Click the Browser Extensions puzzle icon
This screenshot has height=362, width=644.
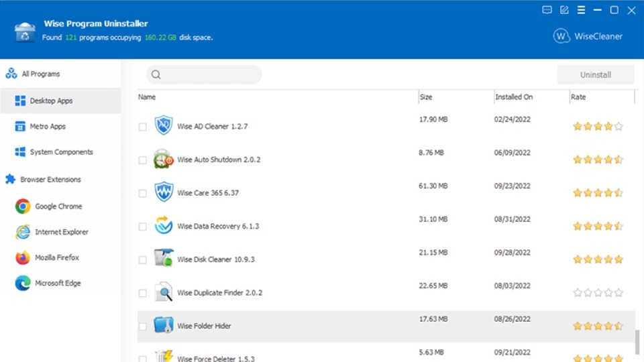click(11, 180)
